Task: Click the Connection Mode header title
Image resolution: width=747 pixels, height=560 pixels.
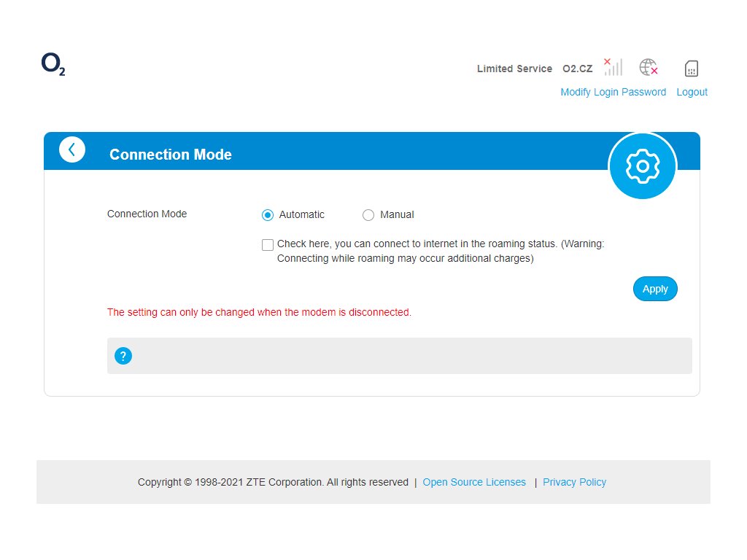Action: [x=171, y=155]
